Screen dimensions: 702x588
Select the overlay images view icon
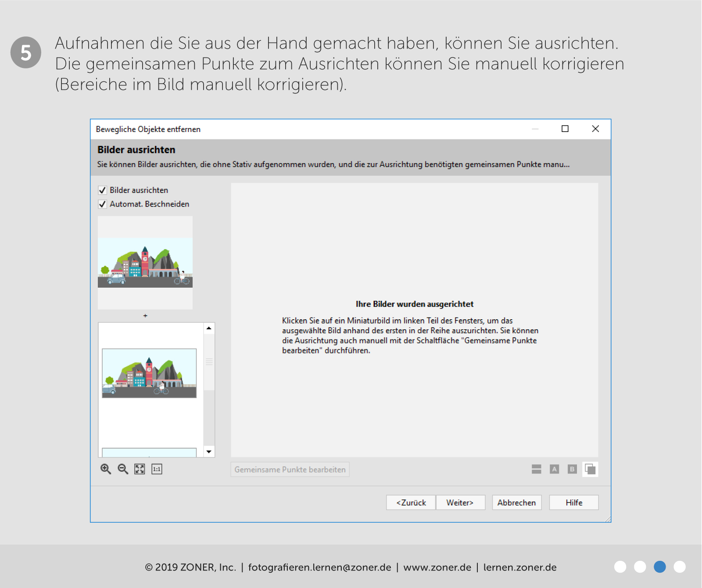click(x=590, y=469)
